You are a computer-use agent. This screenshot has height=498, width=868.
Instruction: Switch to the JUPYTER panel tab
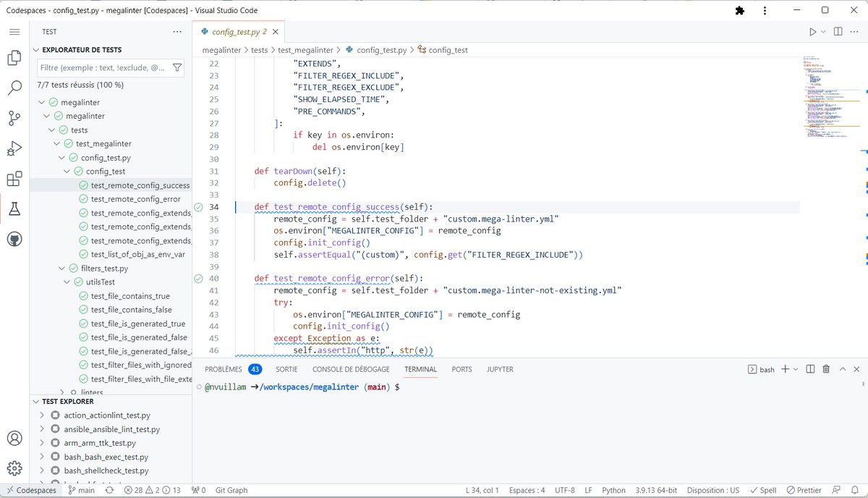(500, 369)
